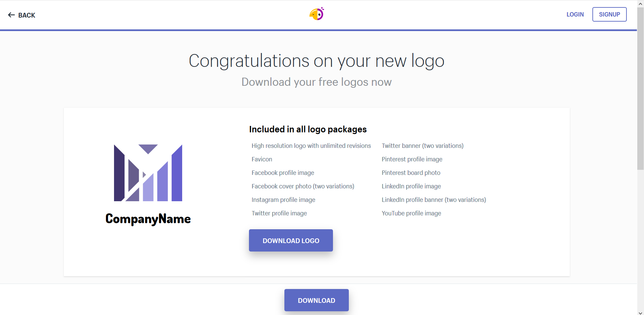
Task: Click the BACK arrow icon
Action: click(x=11, y=15)
